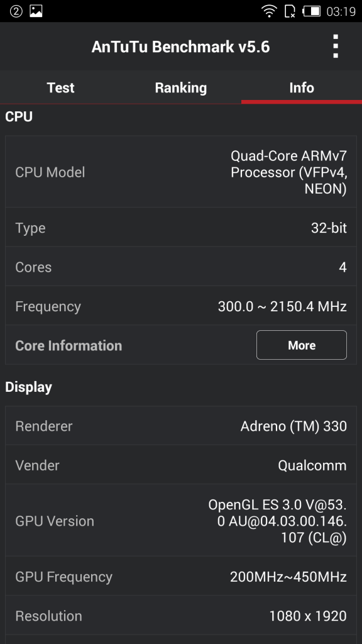Tap the Renderer Adreno 330 row
Image resolution: width=362 pixels, height=644 pixels.
pyautogui.click(x=181, y=426)
